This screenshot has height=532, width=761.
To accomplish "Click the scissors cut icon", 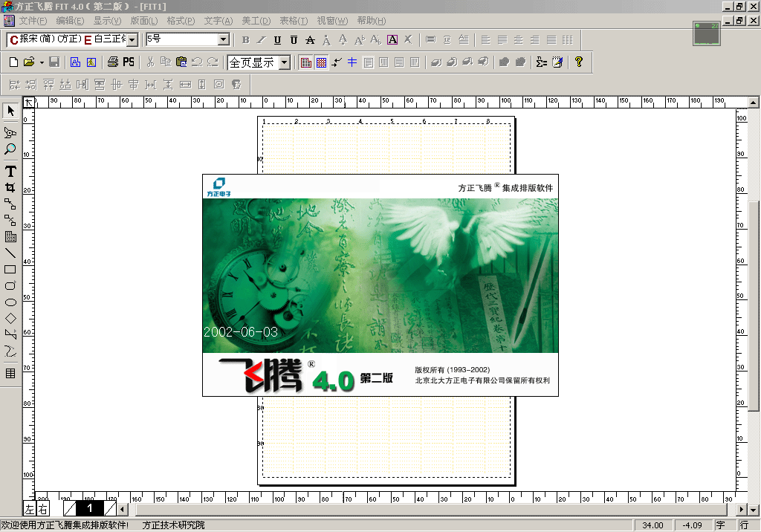I will click(x=150, y=62).
